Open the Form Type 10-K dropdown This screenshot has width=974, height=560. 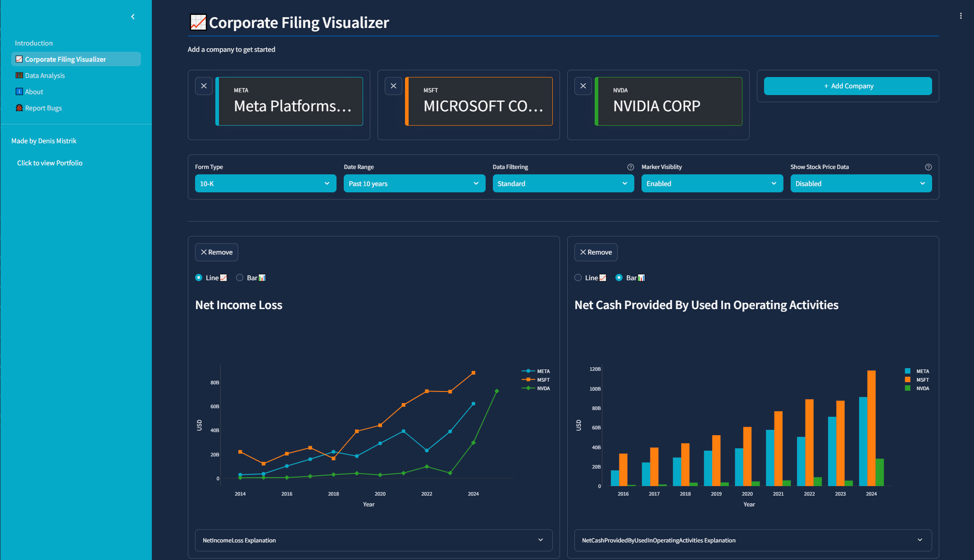pos(265,184)
